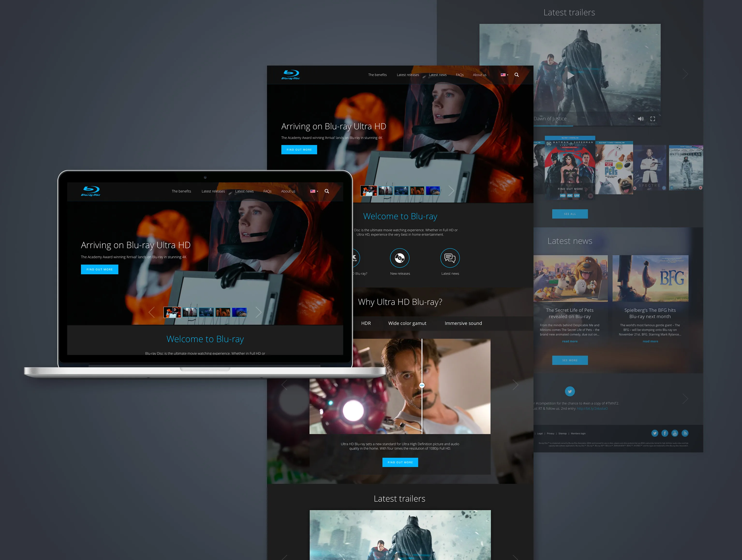Go to next trailer on the right page
The height and width of the screenshot is (560, 742).
[x=685, y=74]
